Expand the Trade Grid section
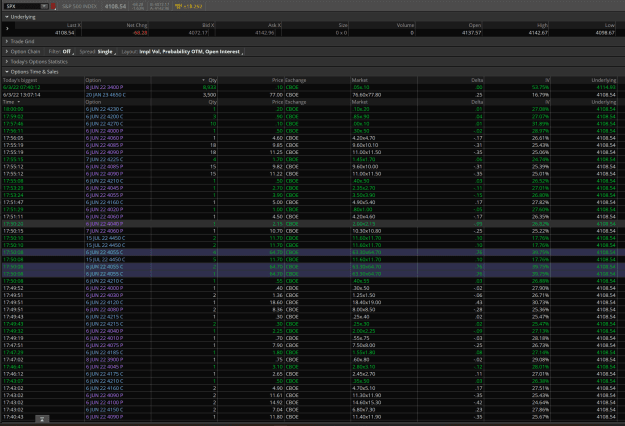 coord(7,41)
